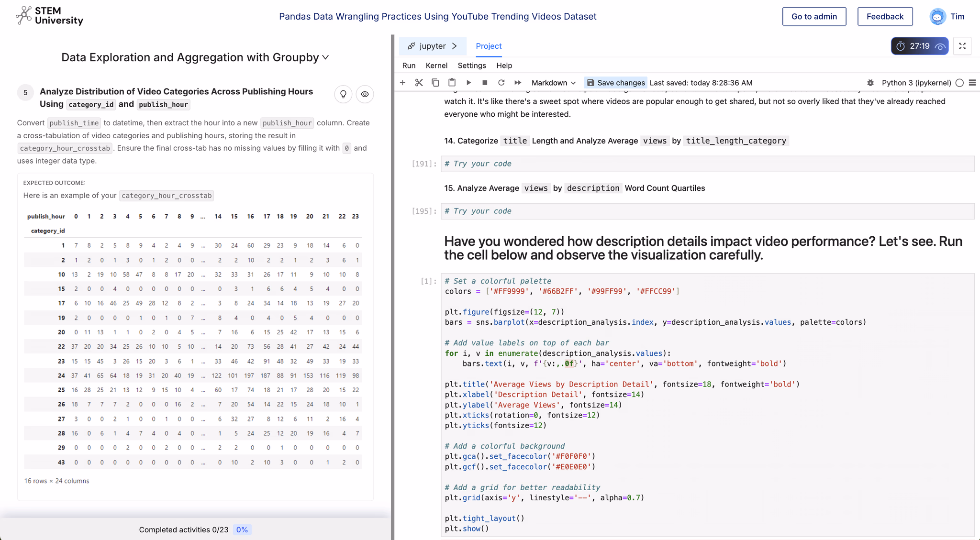This screenshot has width=980, height=540.
Task: Click the completed activities 0% progress badge
Action: coord(242,529)
